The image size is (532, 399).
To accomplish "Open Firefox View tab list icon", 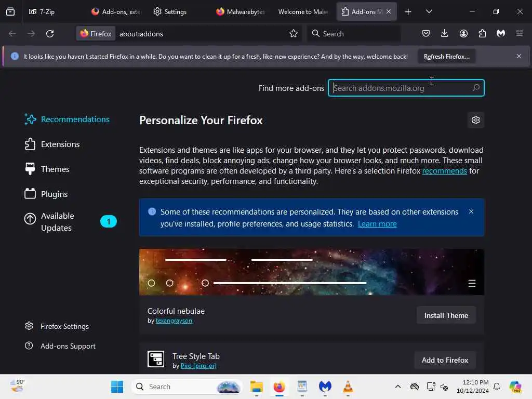I will (x=10, y=11).
